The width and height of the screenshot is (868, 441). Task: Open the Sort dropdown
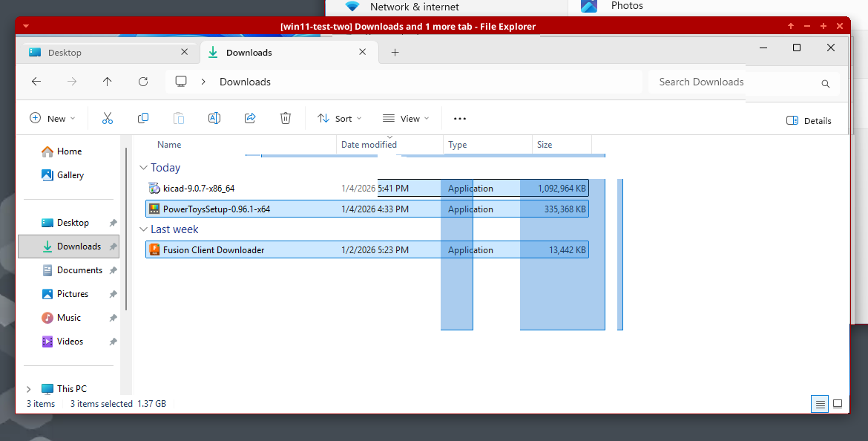[339, 119]
